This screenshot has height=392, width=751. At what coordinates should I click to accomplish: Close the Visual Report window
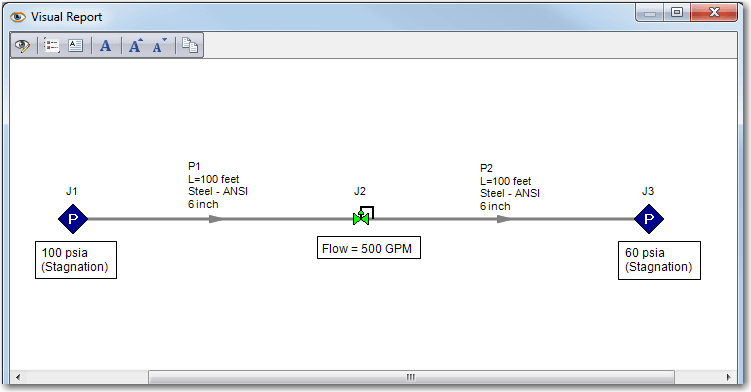(x=714, y=13)
